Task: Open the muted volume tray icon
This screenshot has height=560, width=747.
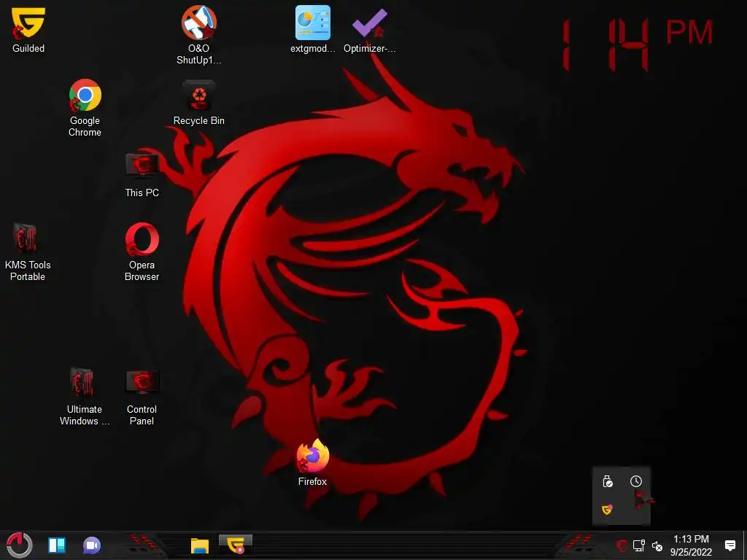Action: [657, 545]
